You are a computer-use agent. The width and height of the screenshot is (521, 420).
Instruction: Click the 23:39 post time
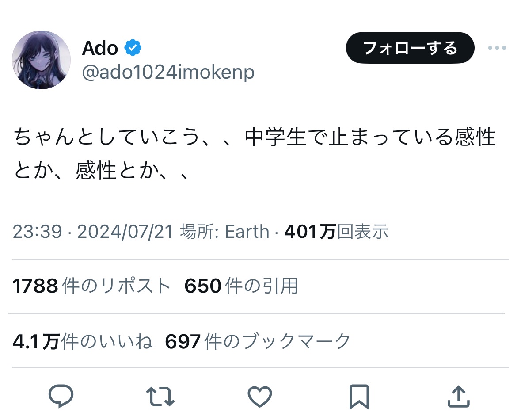(37, 232)
